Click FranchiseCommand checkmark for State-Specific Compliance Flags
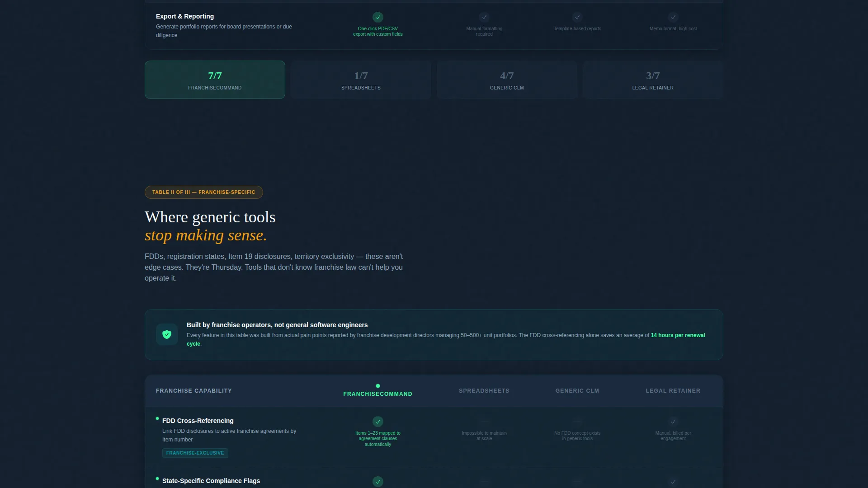 pos(378,482)
